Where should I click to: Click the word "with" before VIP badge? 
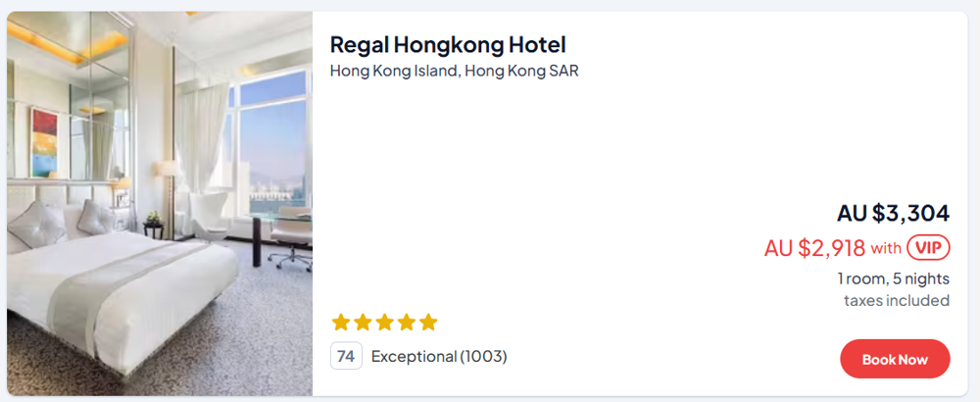[x=886, y=248]
